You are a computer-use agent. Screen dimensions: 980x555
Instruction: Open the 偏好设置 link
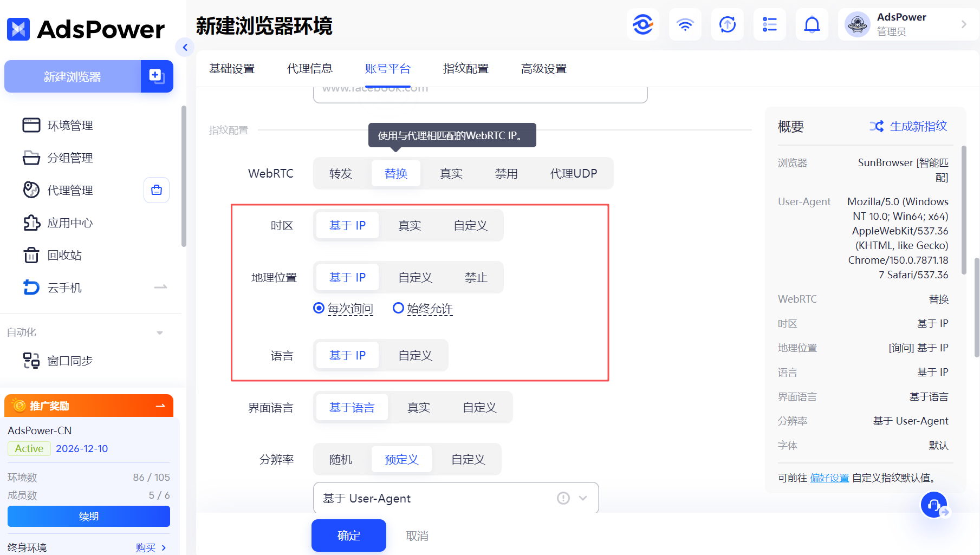[829, 478]
